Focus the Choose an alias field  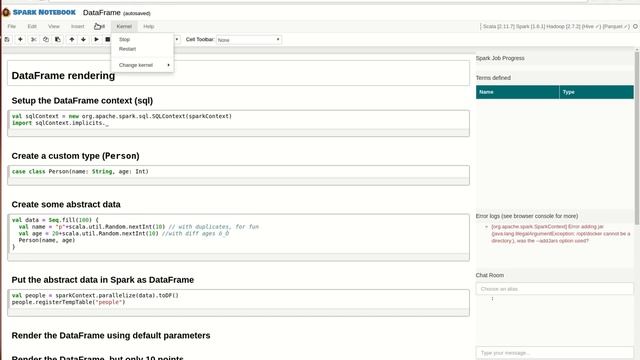tap(554, 289)
